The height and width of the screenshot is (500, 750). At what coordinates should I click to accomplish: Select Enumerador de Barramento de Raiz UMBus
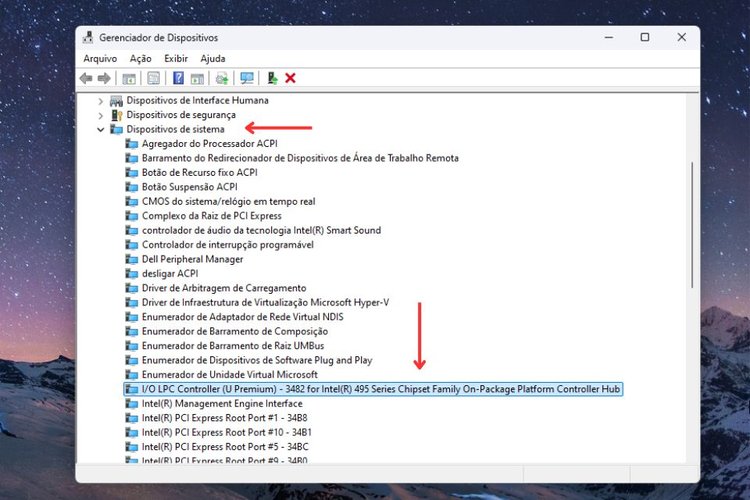pyautogui.click(x=233, y=345)
